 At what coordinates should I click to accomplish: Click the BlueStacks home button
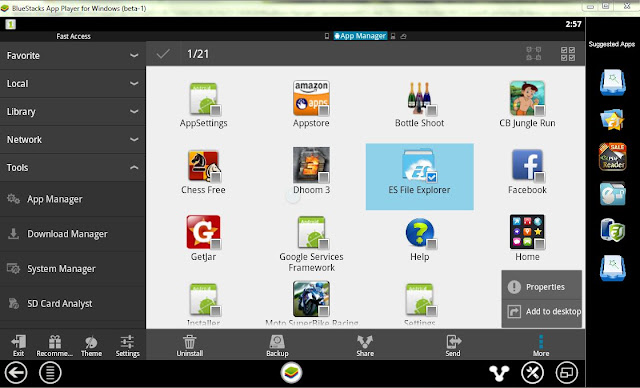(x=291, y=373)
